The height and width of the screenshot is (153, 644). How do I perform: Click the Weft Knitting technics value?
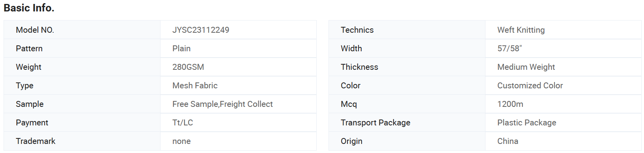[521, 30]
